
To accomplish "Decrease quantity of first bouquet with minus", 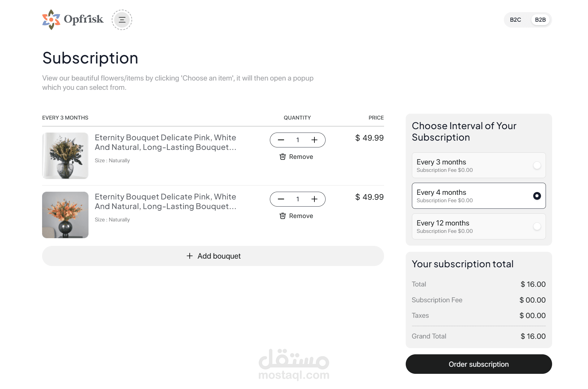I will (x=281, y=140).
